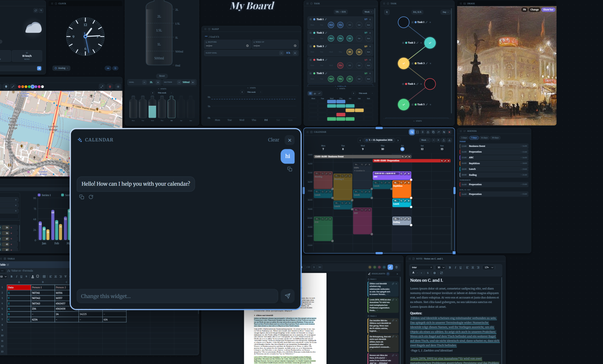Image resolution: width=603 pixels, height=364 pixels.
Task: Copy the 'hi' chat message
Action: [290, 169]
